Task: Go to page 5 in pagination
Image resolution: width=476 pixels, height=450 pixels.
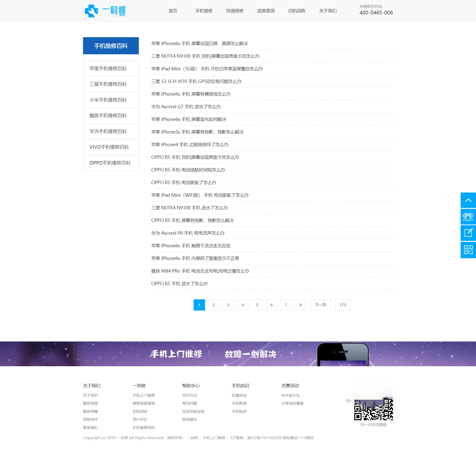Action: (x=257, y=305)
